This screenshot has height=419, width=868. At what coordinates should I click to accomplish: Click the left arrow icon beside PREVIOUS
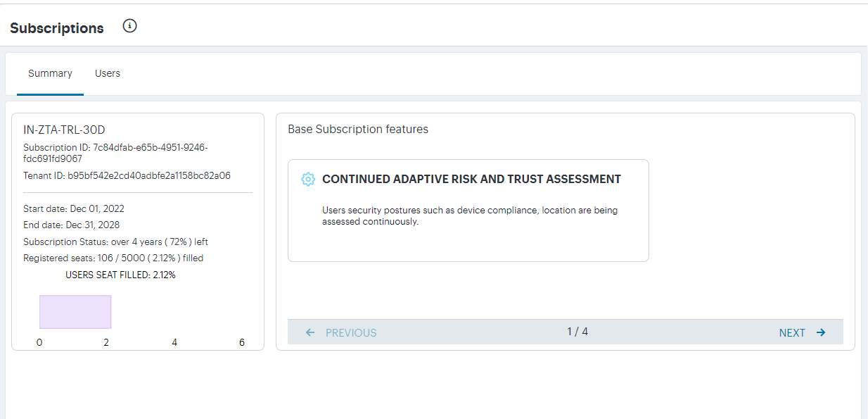[310, 333]
